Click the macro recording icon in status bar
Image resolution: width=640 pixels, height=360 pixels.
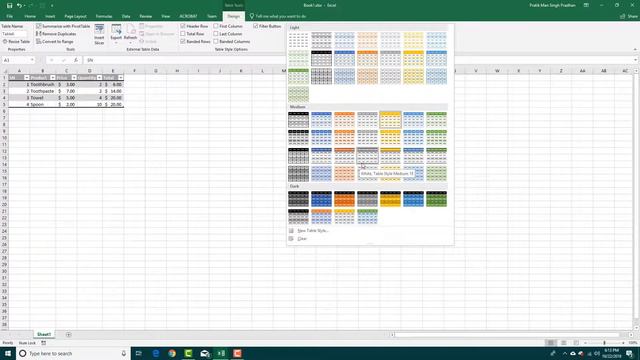tap(44, 343)
